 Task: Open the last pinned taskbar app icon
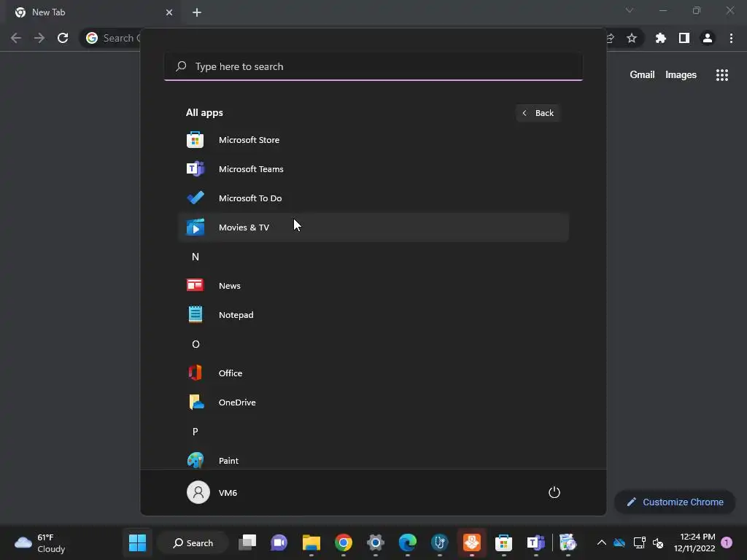568,542
